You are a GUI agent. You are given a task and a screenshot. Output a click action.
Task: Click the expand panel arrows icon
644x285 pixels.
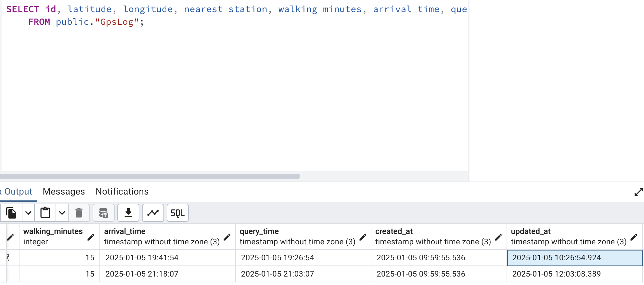[638, 192]
